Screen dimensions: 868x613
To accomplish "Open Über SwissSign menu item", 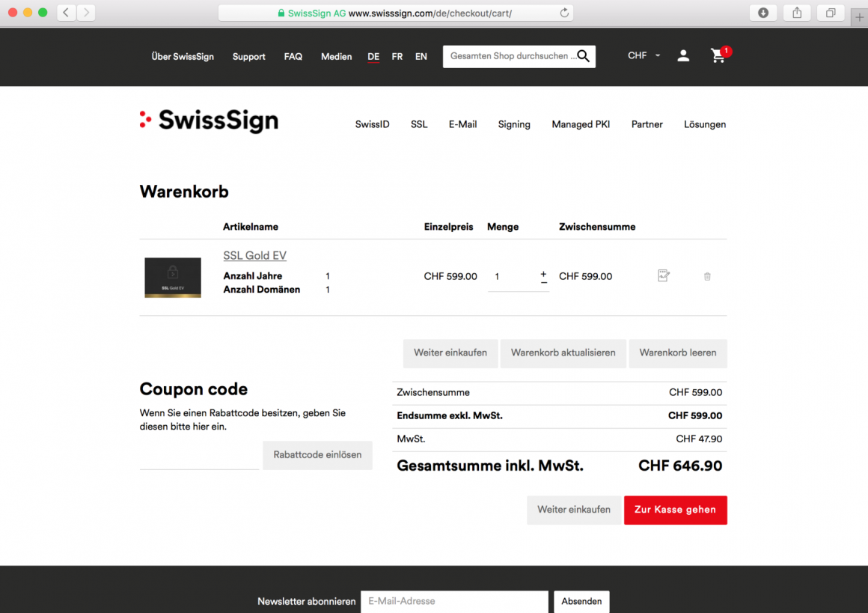I will [183, 56].
